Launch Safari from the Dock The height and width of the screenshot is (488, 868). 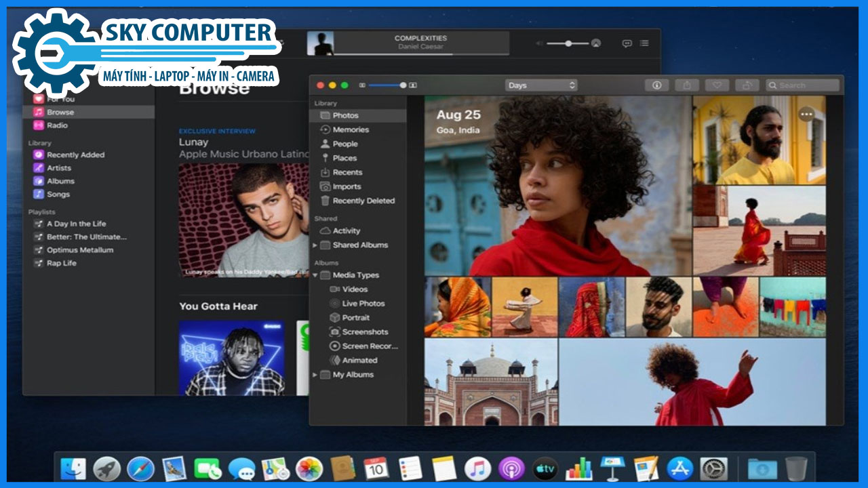coord(140,468)
